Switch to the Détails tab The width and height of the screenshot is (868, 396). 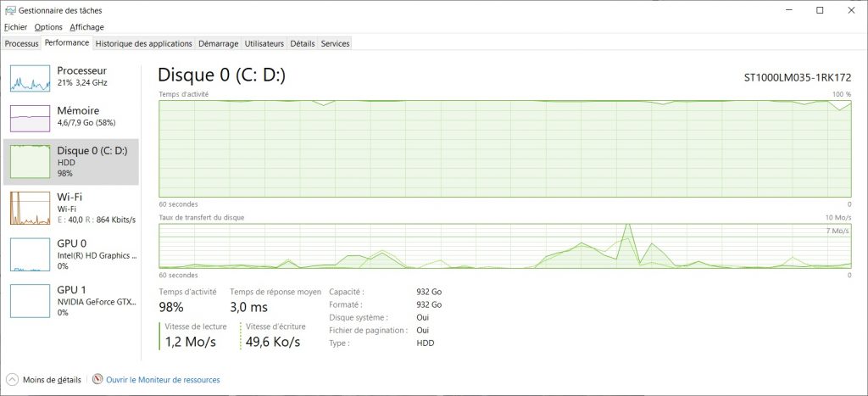pos(302,43)
